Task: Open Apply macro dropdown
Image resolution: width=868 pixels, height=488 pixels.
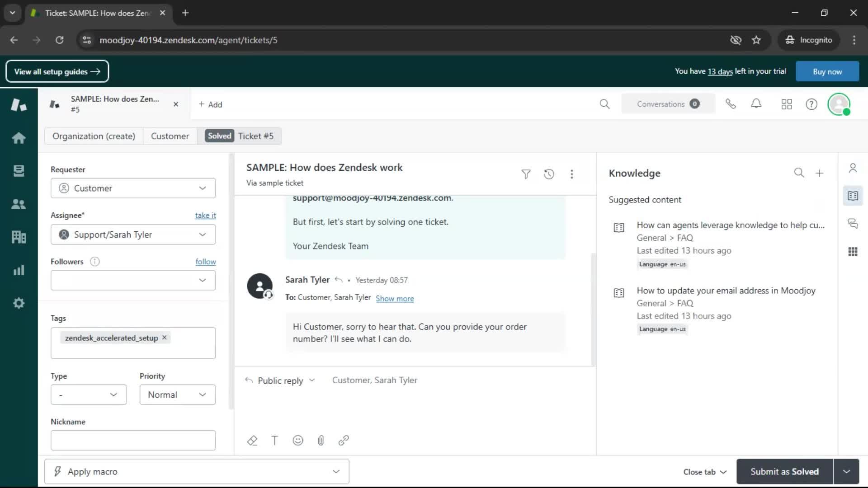Action: pos(197,471)
